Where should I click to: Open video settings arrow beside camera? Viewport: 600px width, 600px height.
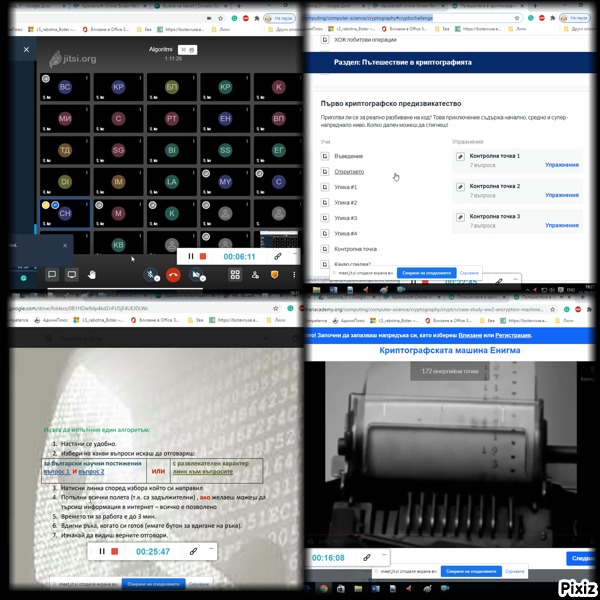tap(203, 279)
